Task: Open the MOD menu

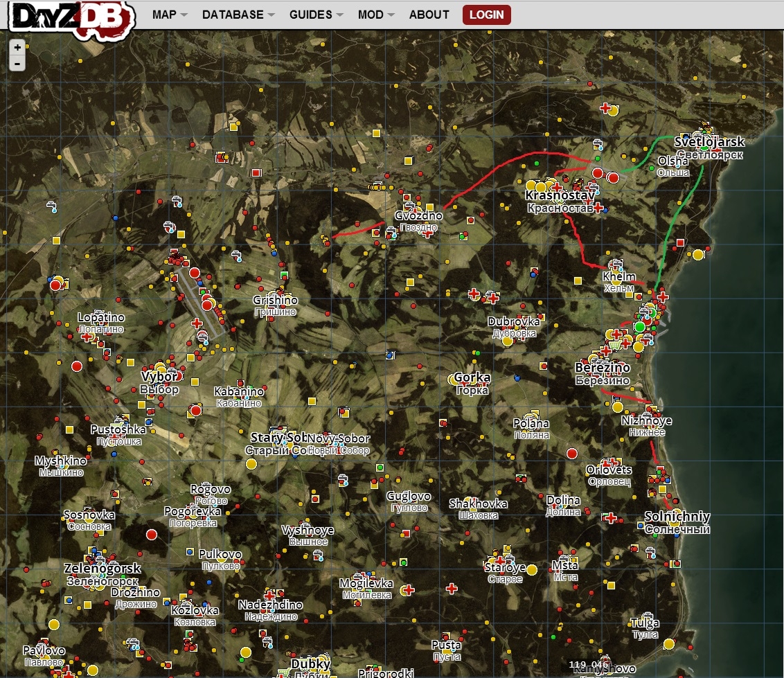Action: tap(371, 14)
